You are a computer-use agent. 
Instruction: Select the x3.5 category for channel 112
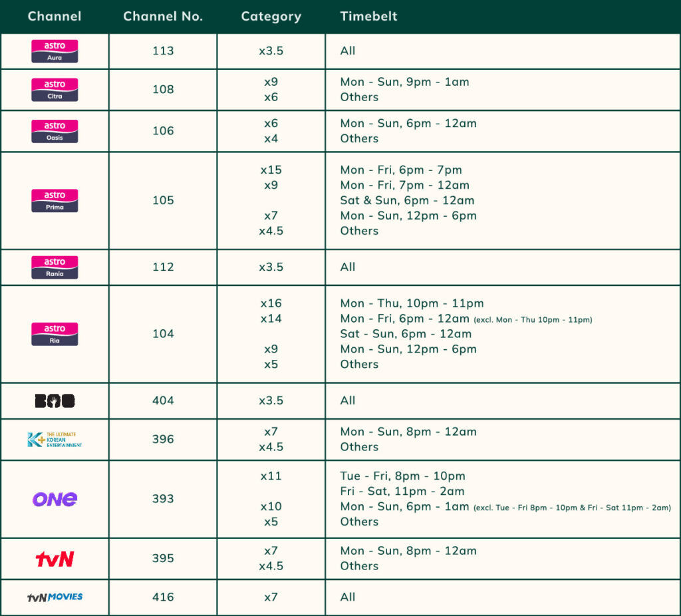coord(271,267)
